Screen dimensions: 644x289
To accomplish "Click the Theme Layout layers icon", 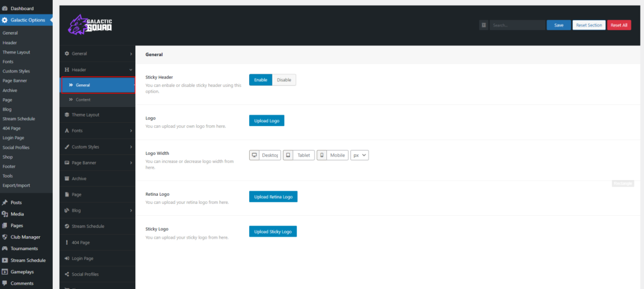I will click(67, 115).
